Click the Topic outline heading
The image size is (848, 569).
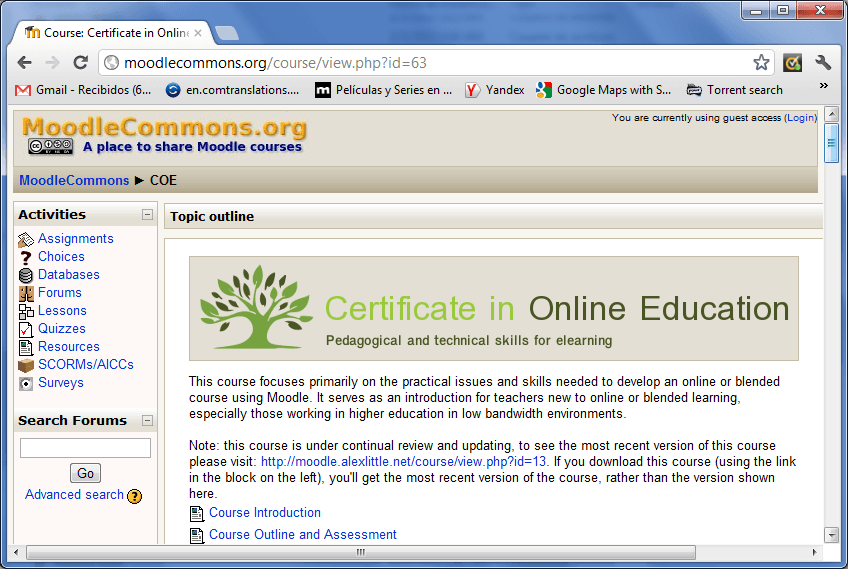212,216
